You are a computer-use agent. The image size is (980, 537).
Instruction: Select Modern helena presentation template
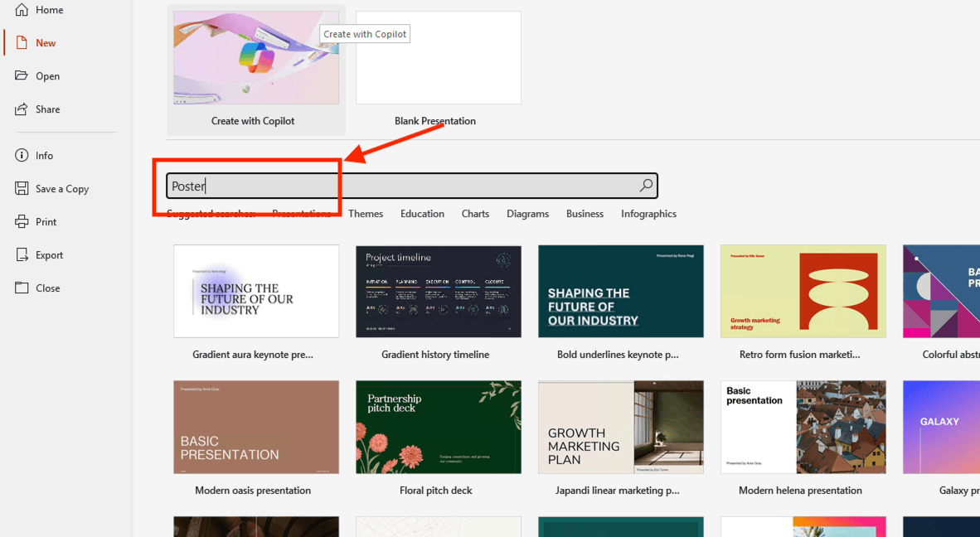coord(803,428)
